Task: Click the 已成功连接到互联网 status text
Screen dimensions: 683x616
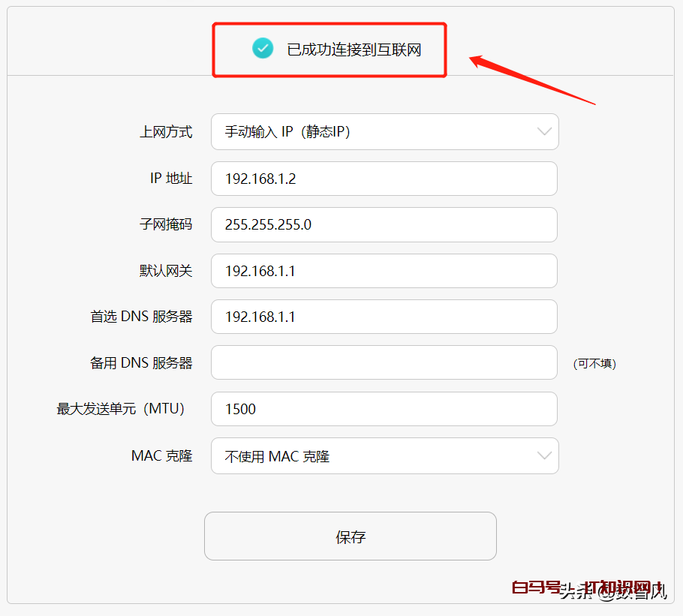Action: pos(354,50)
